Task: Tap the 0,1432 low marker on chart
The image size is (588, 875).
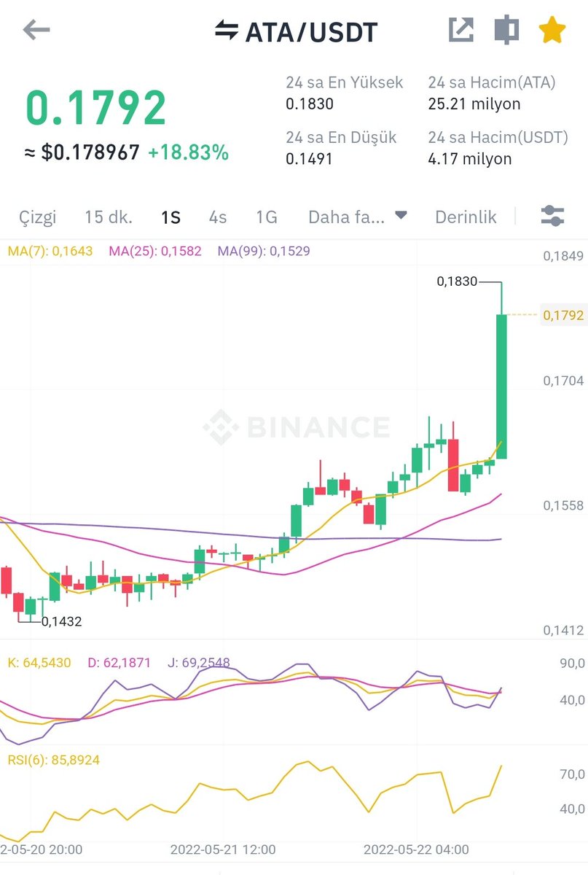Action: [61, 622]
